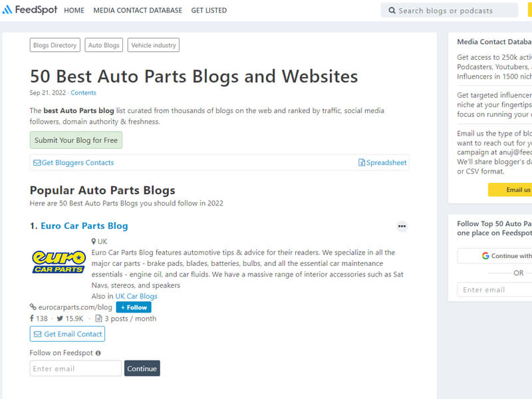Click the info icon beside Follow on Feedspot
This screenshot has height=399, width=532.
(x=98, y=352)
